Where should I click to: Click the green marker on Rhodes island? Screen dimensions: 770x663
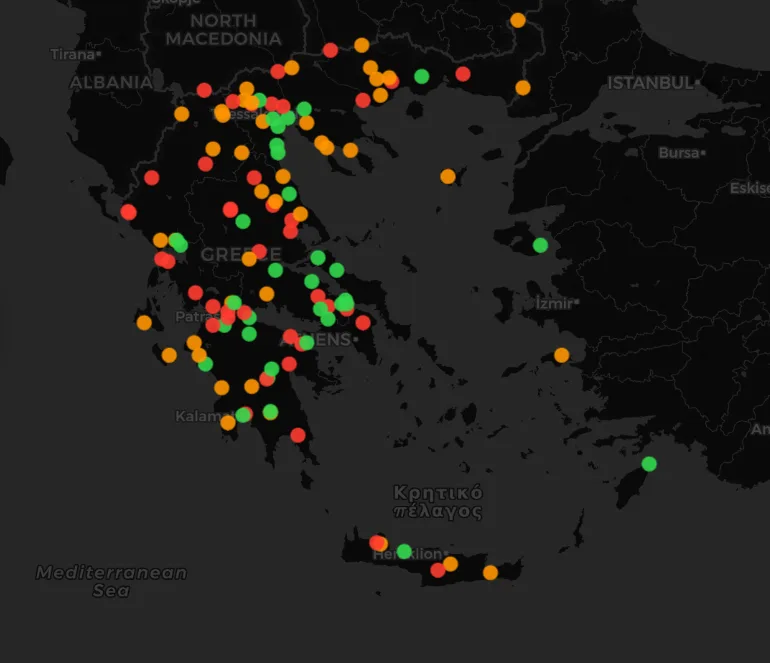tap(649, 464)
